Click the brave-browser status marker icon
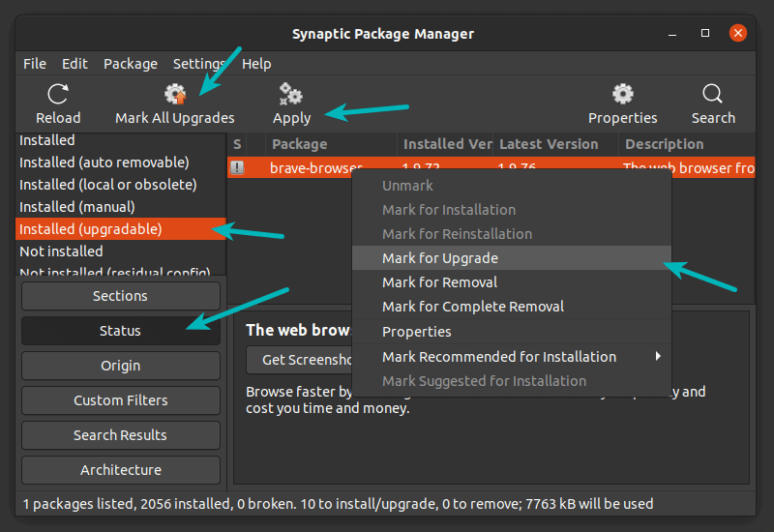 point(237,167)
